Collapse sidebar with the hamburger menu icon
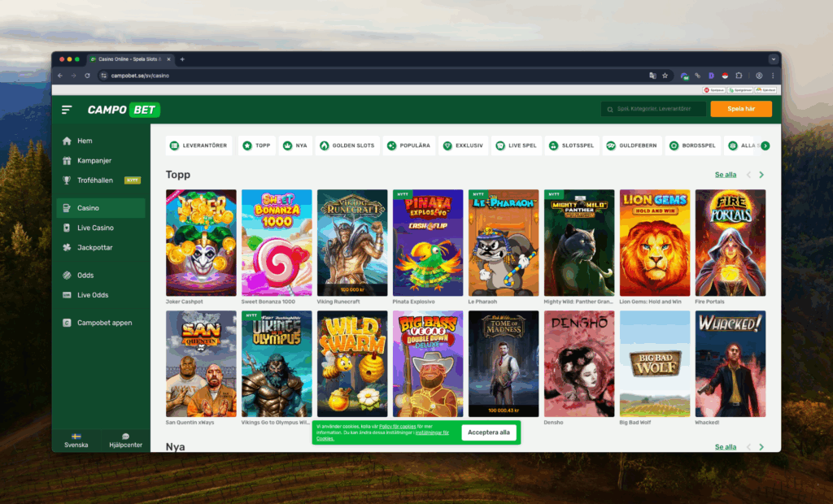Image resolution: width=833 pixels, height=504 pixels. [67, 110]
